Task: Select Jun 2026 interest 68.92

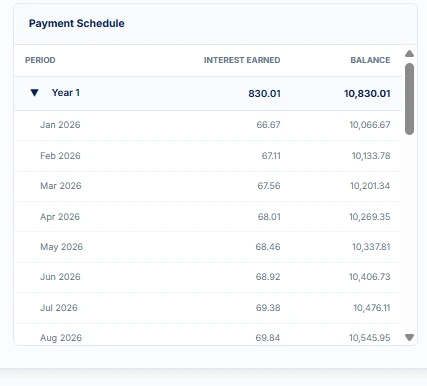Action: 268,277
